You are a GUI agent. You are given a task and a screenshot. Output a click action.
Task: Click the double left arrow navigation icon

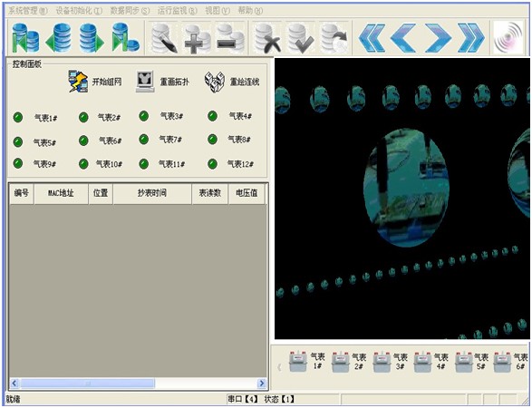coord(372,37)
